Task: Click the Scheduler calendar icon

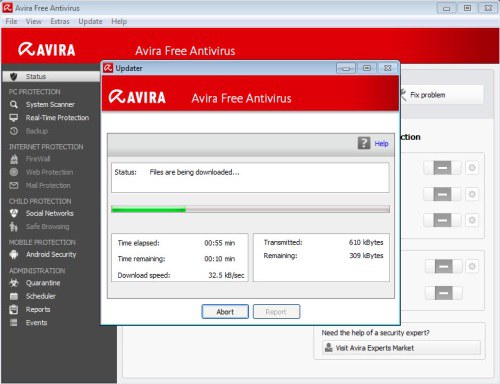Action: (x=14, y=296)
